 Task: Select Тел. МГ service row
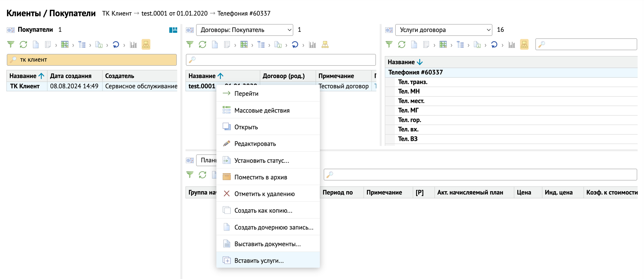coord(511,110)
